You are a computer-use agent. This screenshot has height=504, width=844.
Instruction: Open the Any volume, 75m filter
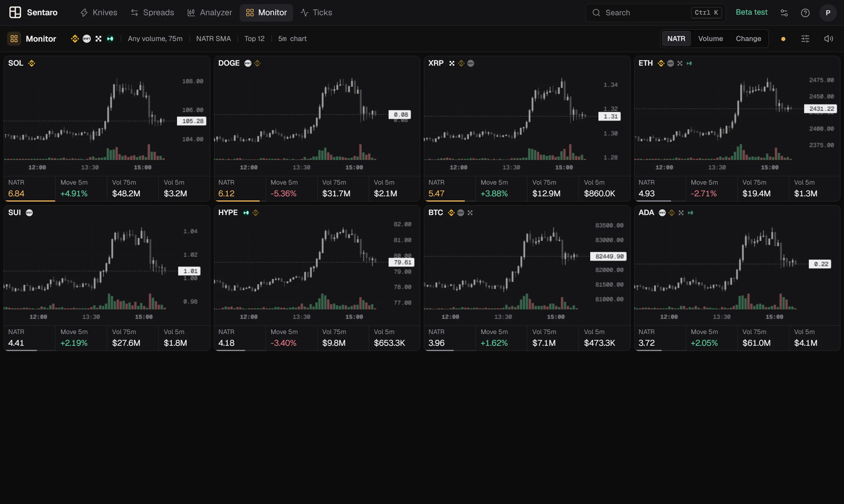click(x=155, y=39)
